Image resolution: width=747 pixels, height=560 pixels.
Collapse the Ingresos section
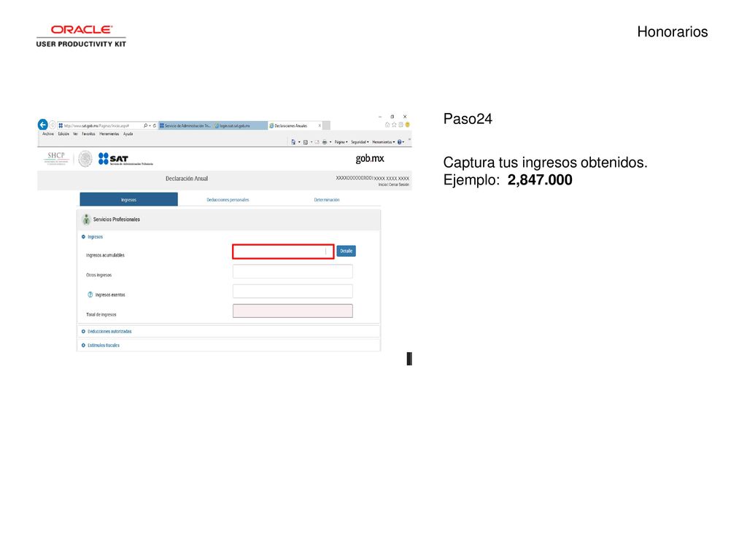93,237
